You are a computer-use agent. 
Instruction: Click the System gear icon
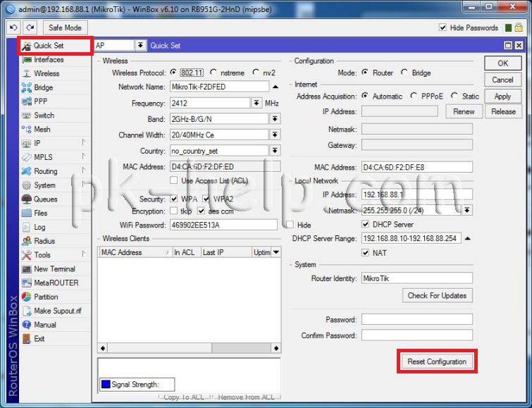click(x=27, y=185)
